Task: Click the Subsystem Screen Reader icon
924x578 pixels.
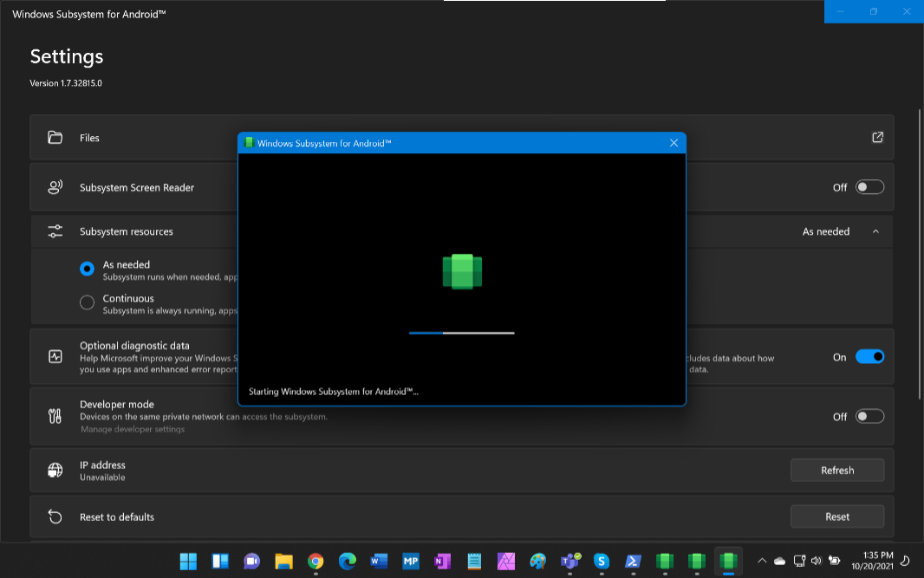Action: coord(55,187)
